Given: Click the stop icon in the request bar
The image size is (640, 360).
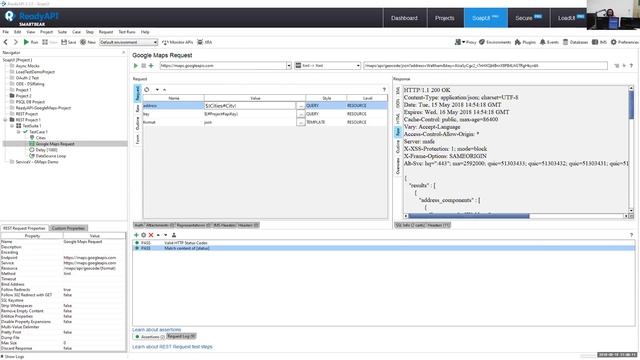Looking at the screenshot, I should pyautogui.click(x=144, y=65).
